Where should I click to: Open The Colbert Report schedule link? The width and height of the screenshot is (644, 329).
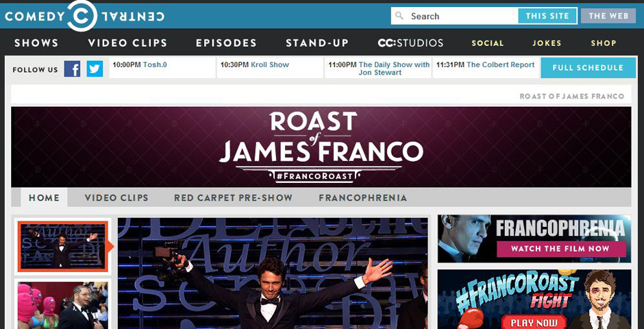[x=501, y=65]
